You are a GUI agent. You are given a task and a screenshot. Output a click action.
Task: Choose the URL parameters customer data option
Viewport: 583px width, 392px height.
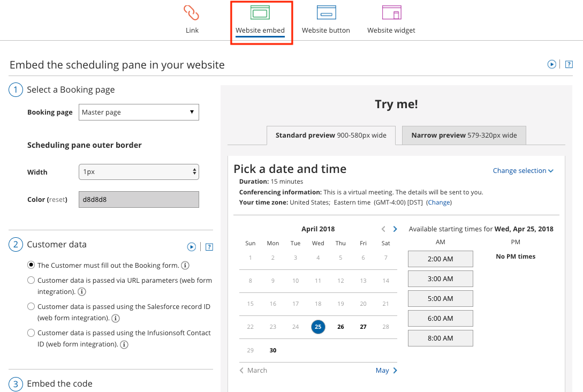coord(31,280)
